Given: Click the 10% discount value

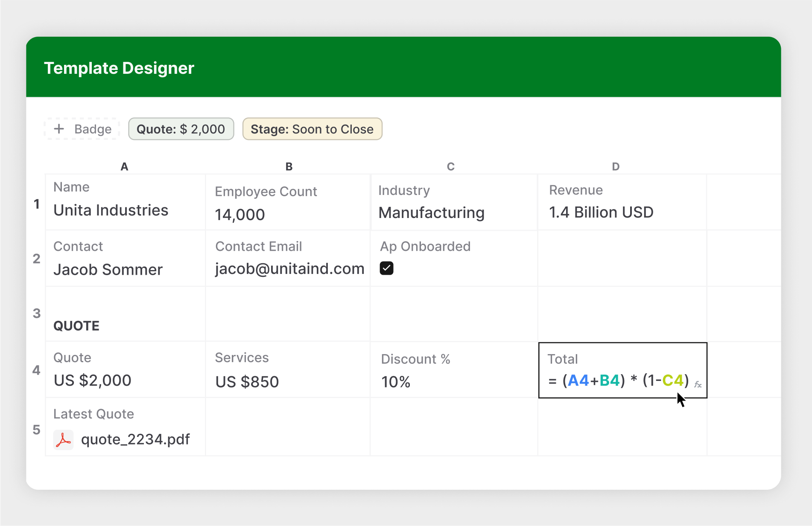Looking at the screenshot, I should (396, 382).
